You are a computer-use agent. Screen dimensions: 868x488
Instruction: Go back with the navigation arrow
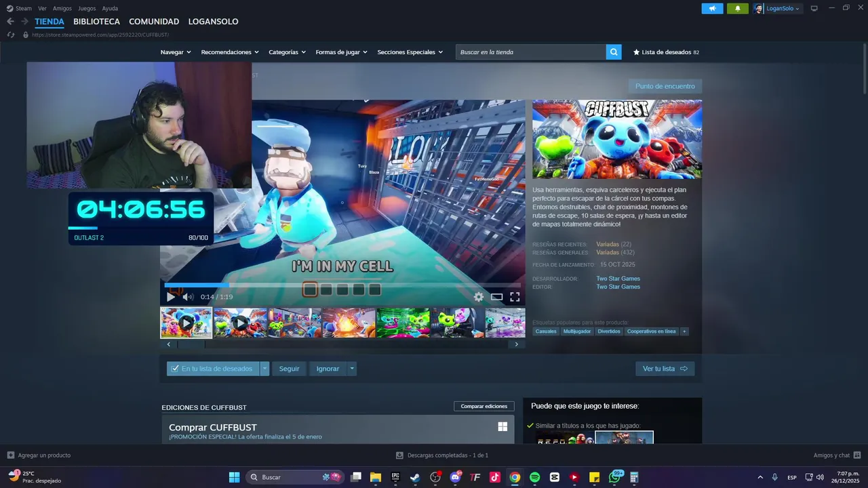click(x=10, y=22)
